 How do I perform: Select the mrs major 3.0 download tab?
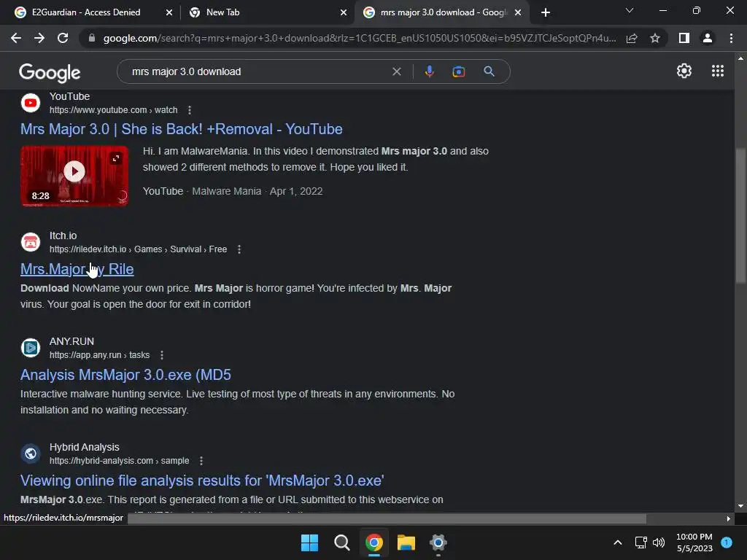[443, 12]
